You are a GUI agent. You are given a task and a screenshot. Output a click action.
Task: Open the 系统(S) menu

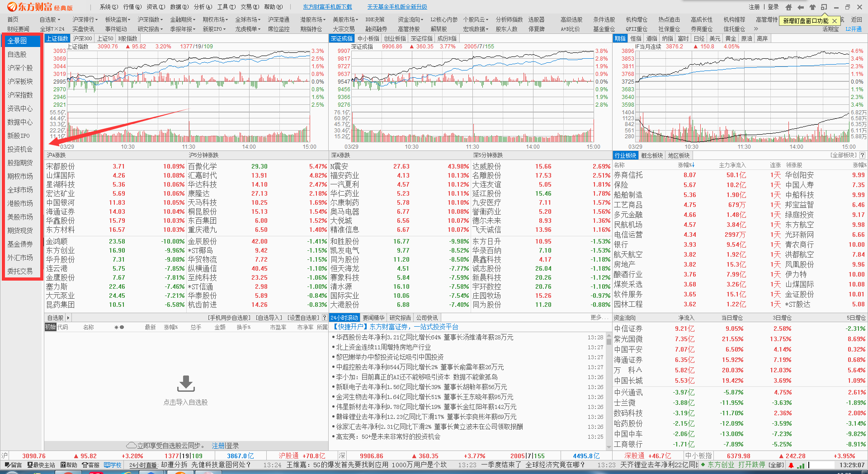(x=108, y=7)
